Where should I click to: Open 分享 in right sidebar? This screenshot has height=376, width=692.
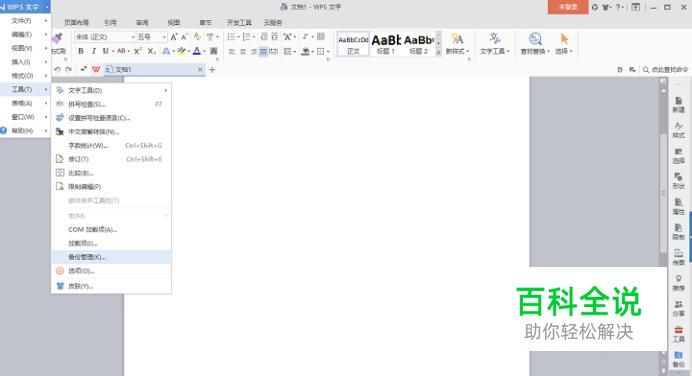(x=678, y=308)
